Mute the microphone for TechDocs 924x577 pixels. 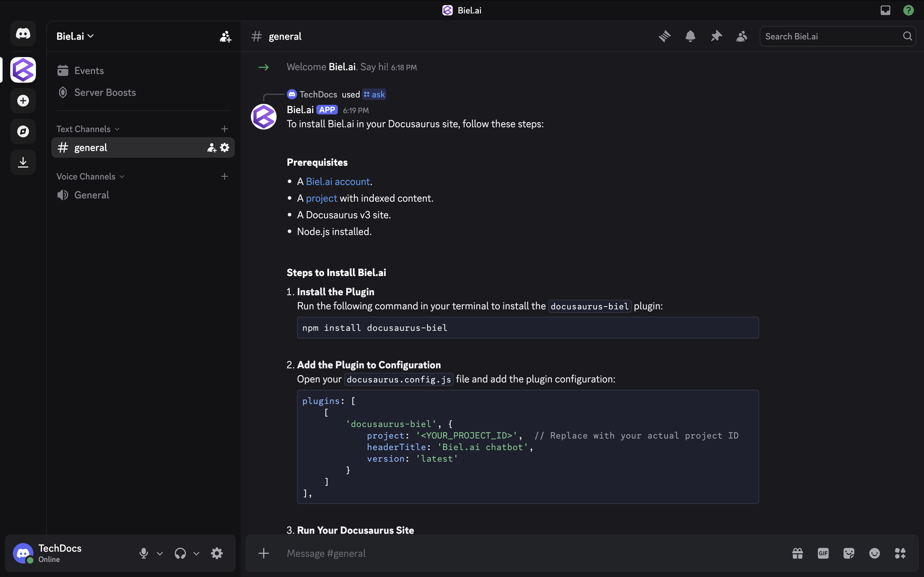tap(143, 553)
